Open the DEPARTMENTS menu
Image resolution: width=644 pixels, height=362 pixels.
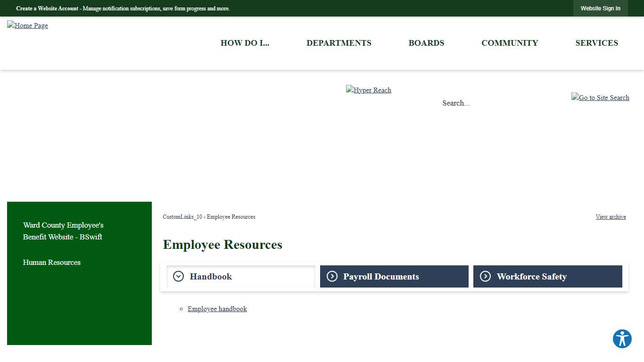coord(339,43)
